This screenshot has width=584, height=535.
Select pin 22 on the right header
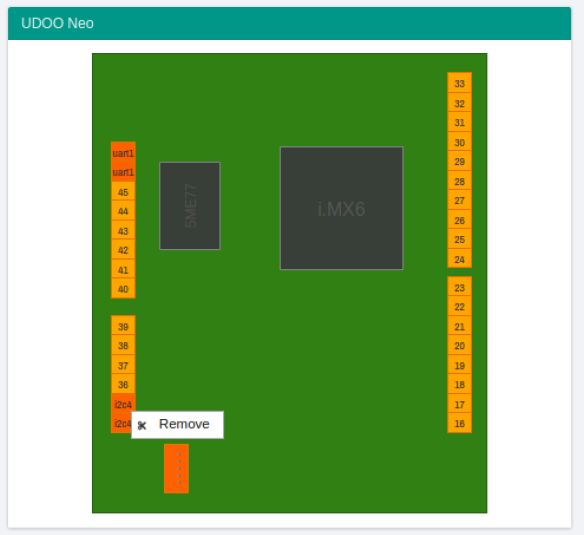[460, 307]
